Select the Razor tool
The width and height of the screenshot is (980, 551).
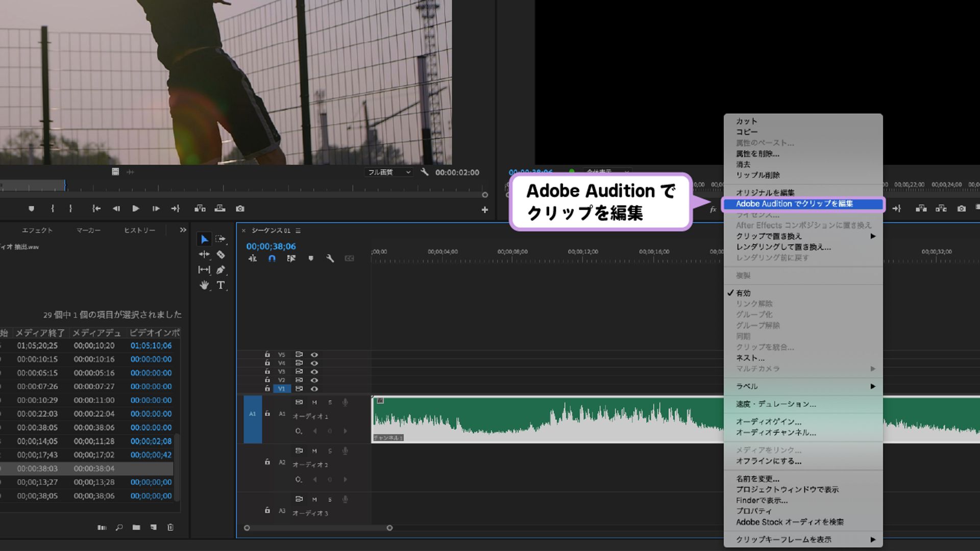pos(220,255)
